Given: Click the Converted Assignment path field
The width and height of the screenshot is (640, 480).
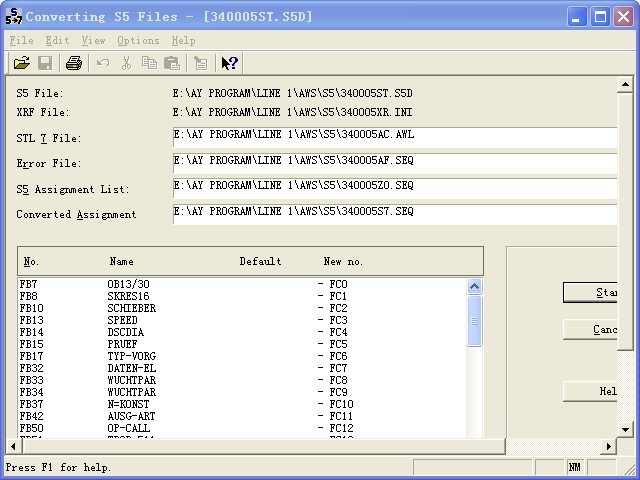Looking at the screenshot, I should [x=395, y=214].
